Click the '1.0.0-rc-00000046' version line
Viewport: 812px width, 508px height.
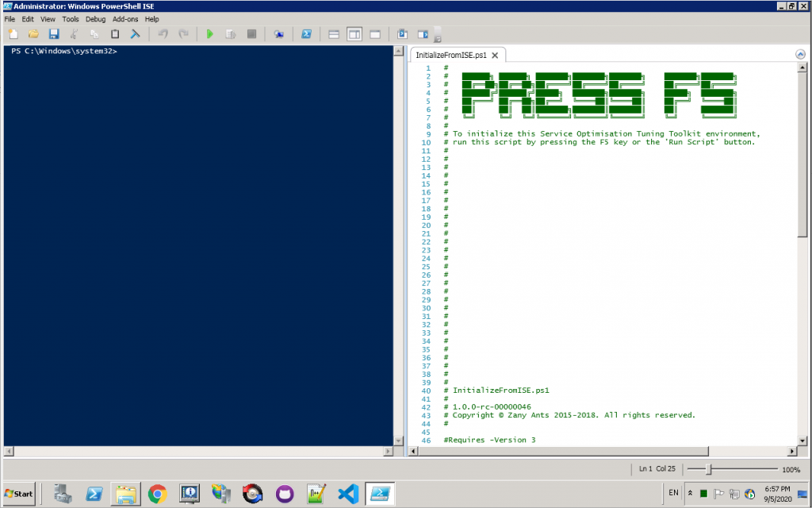tap(488, 407)
